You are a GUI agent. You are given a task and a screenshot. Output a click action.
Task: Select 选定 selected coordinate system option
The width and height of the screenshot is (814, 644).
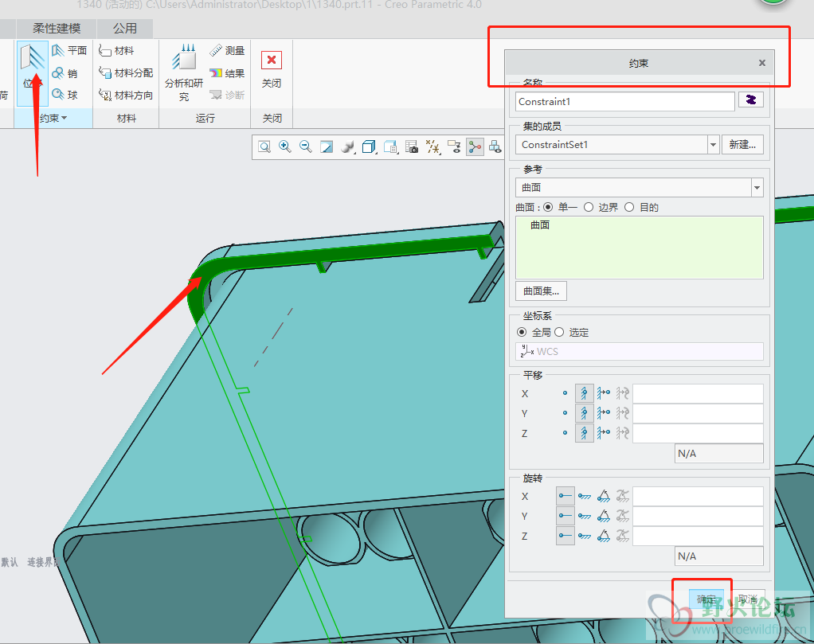pos(559,332)
